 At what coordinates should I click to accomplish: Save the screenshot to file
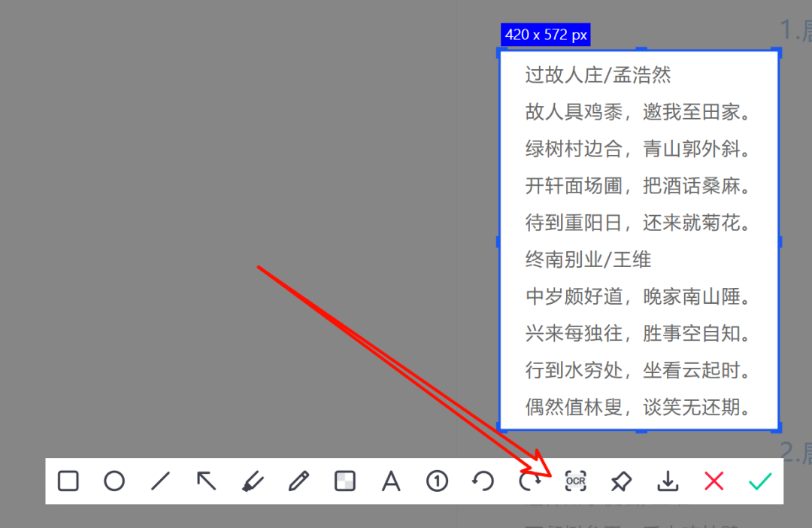[668, 481]
